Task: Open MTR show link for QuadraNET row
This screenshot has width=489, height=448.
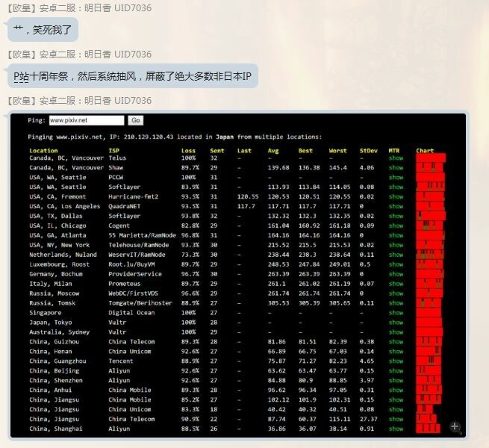Action: [396, 207]
